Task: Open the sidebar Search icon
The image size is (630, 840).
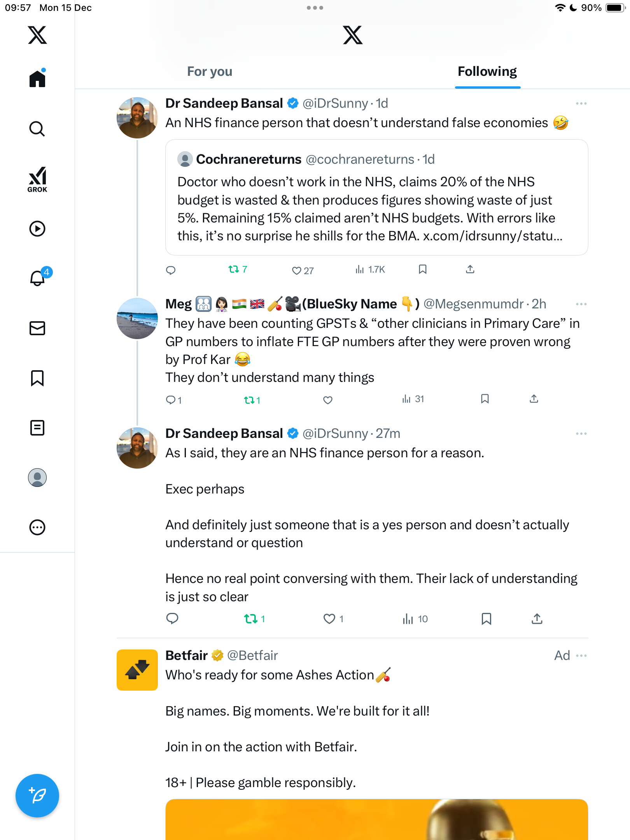Action: [x=37, y=129]
